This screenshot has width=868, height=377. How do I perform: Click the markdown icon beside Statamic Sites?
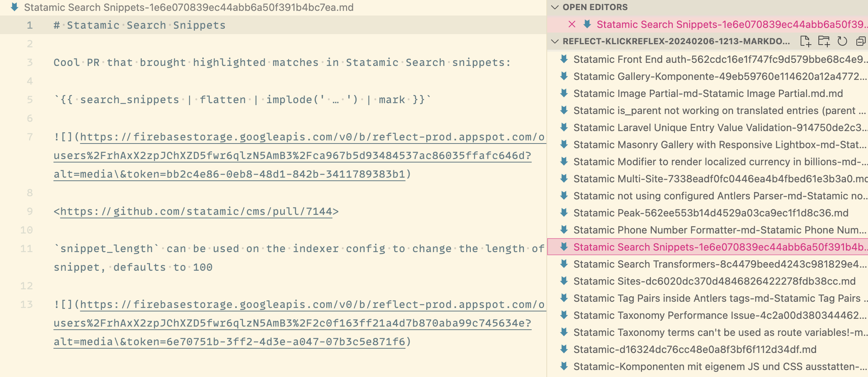click(x=564, y=281)
